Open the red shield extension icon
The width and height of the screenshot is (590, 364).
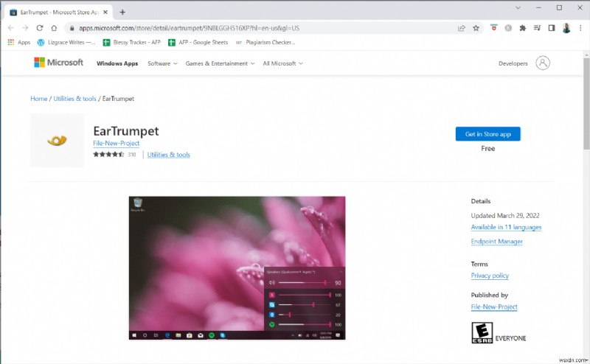click(x=494, y=27)
